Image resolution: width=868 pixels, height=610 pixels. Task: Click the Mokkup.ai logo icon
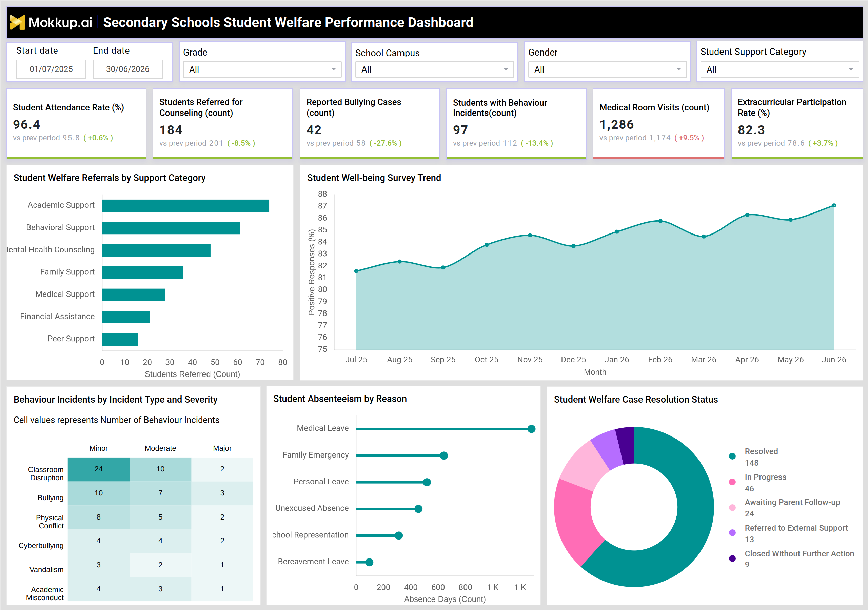pos(17,22)
